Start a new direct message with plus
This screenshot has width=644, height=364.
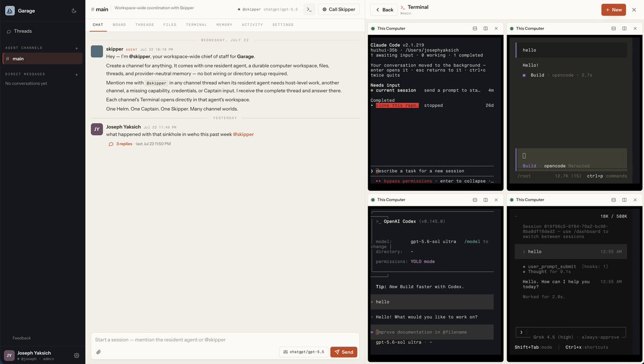(77, 75)
